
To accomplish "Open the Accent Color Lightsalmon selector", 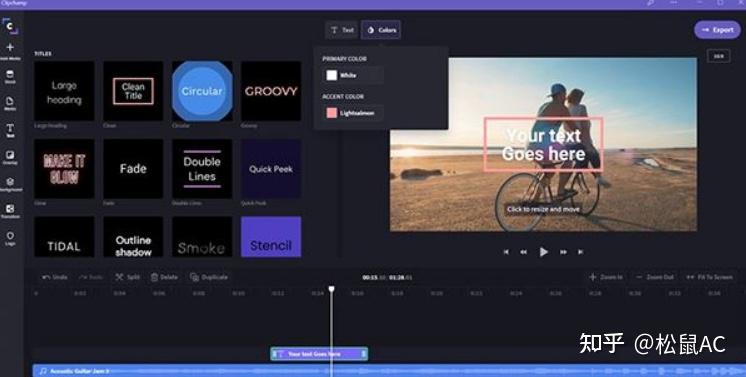I will tap(353, 113).
